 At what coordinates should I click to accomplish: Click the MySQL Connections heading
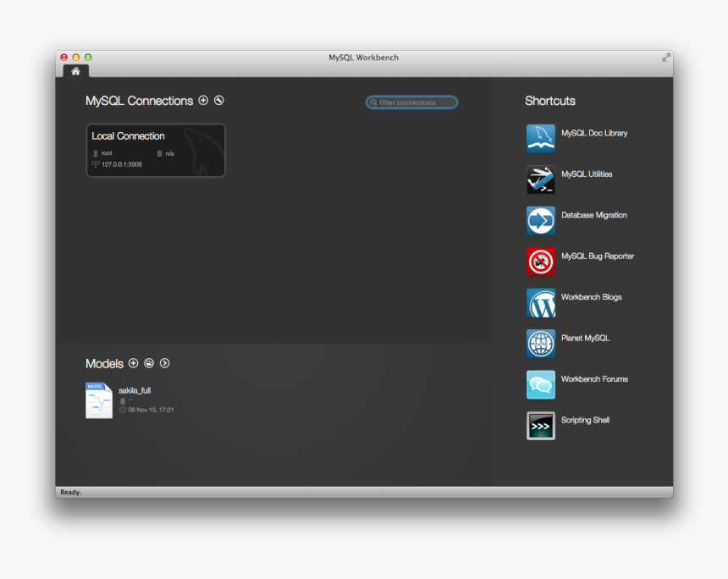click(x=140, y=101)
